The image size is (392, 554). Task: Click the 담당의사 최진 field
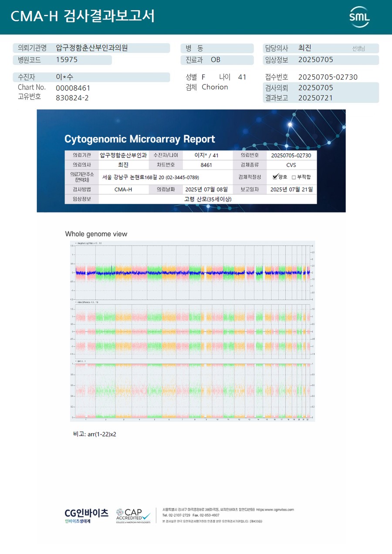[x=321, y=48]
